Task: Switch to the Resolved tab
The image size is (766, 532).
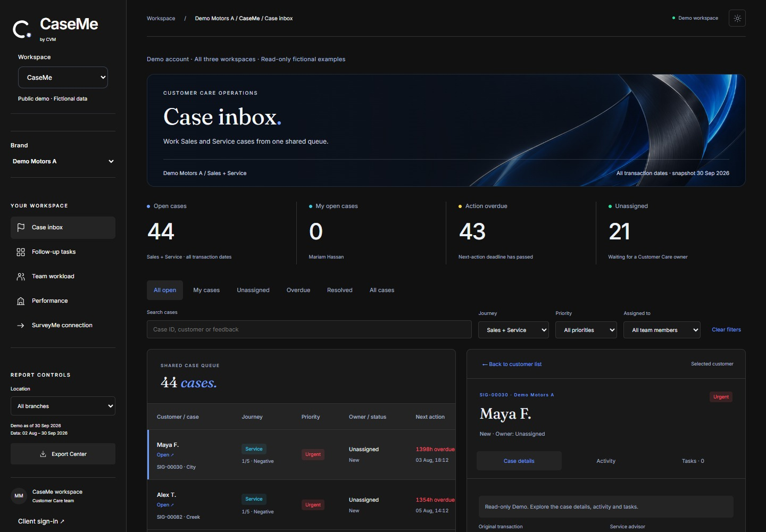Action: coord(340,290)
